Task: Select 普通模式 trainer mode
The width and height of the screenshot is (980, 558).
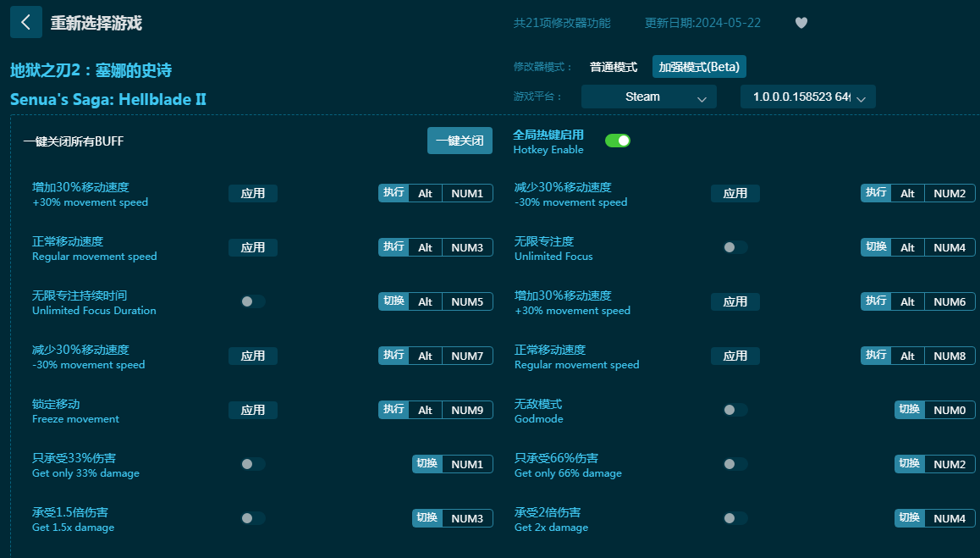Action: pos(613,67)
